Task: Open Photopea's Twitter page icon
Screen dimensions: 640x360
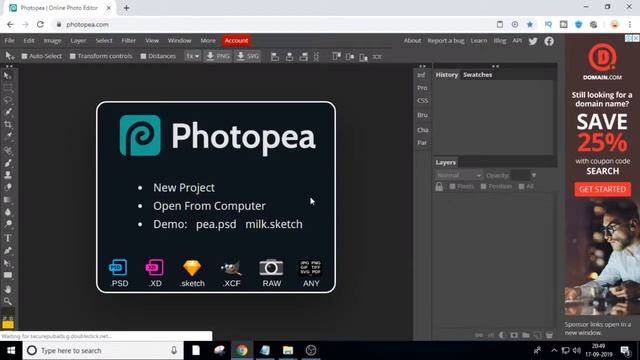Action: (533, 41)
